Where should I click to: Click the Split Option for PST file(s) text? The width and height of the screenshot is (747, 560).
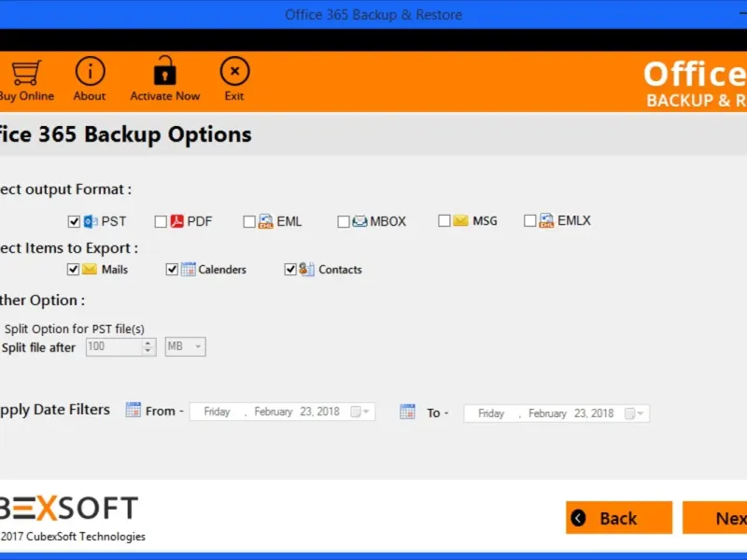75,329
